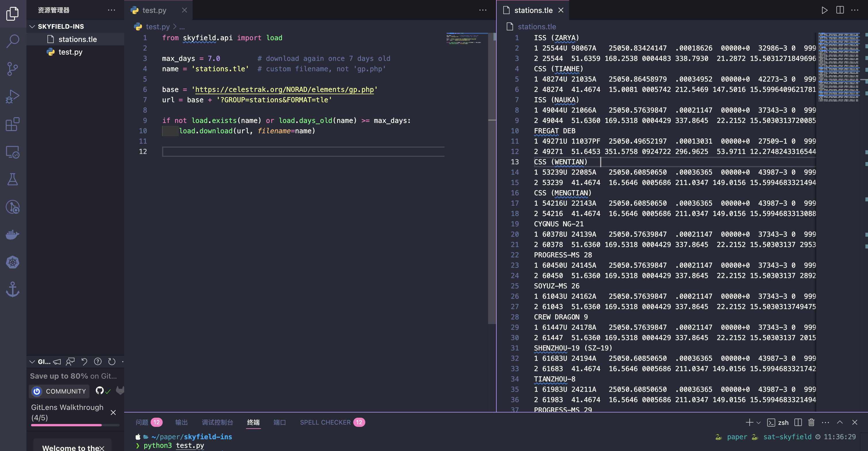868x451 pixels.
Task: Open the Search view in activity bar
Action: (x=13, y=41)
